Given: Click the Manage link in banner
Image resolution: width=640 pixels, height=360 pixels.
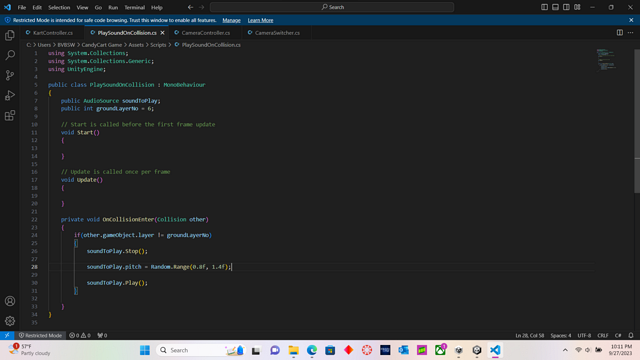Looking at the screenshot, I should [231, 20].
